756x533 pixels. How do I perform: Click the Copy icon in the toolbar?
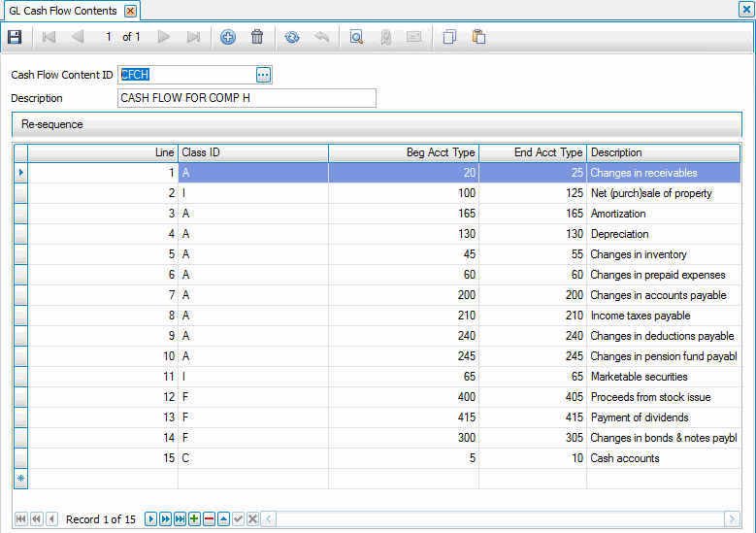pyautogui.click(x=448, y=37)
